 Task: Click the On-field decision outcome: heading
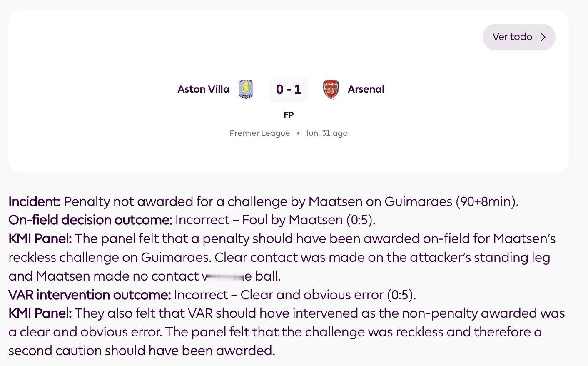tap(90, 220)
